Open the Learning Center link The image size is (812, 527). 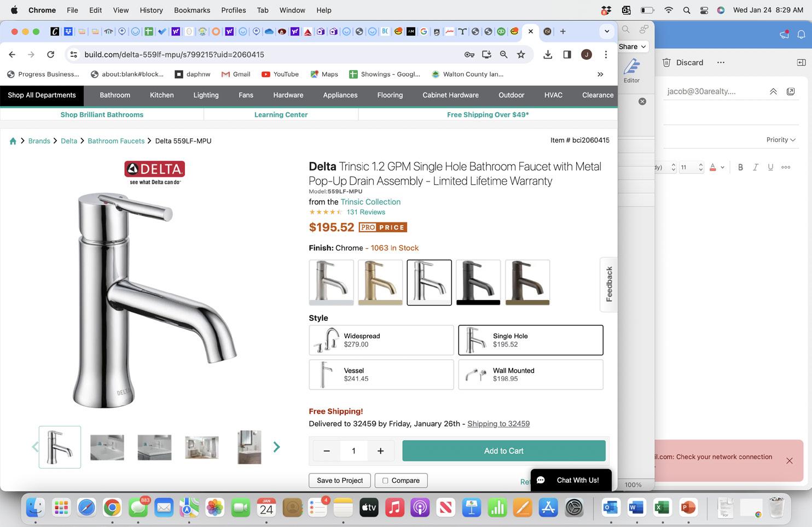click(x=281, y=115)
